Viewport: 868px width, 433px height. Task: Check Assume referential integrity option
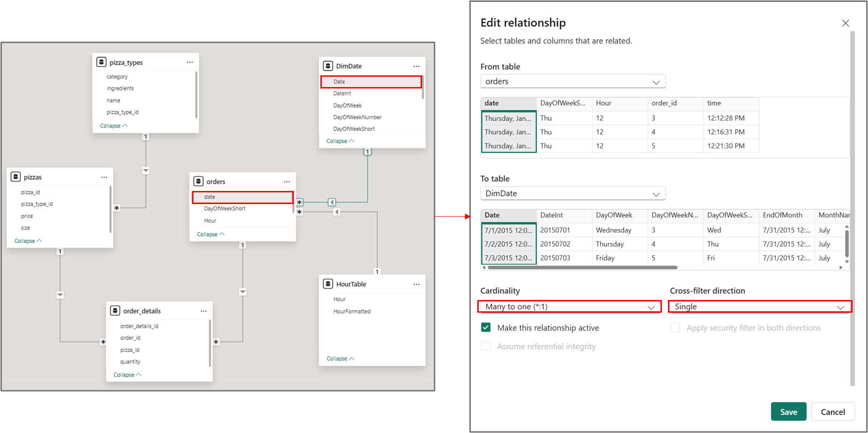[486, 346]
